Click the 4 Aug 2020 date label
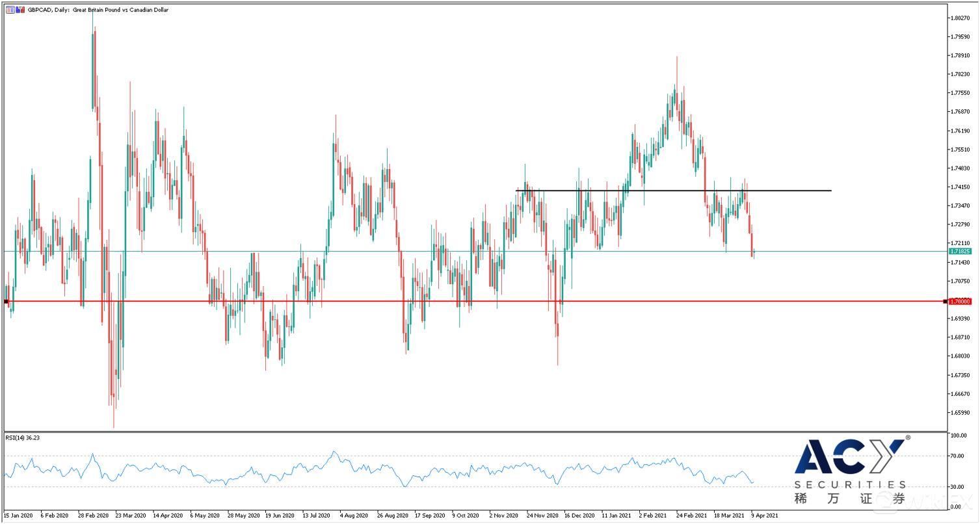 click(354, 515)
